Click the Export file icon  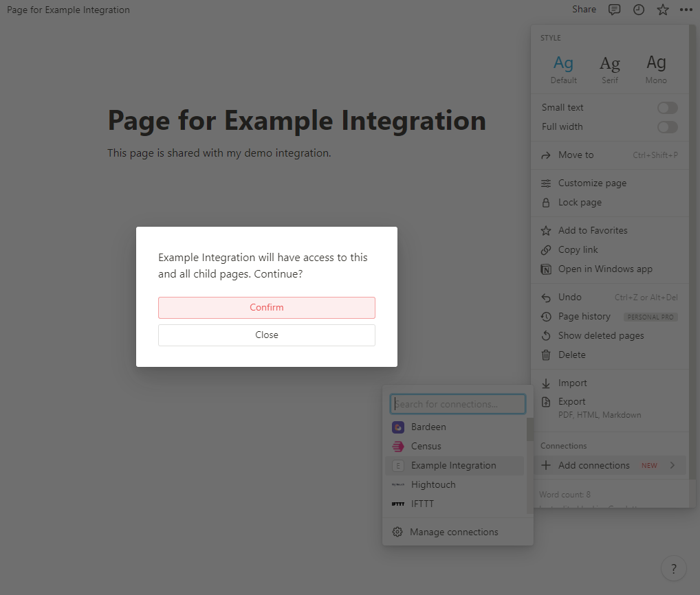[x=545, y=402]
